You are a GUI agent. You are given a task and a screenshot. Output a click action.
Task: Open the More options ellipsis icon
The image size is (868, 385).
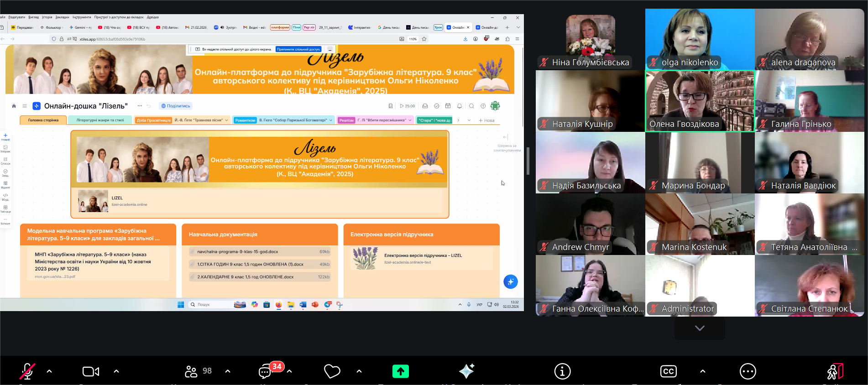tap(748, 371)
